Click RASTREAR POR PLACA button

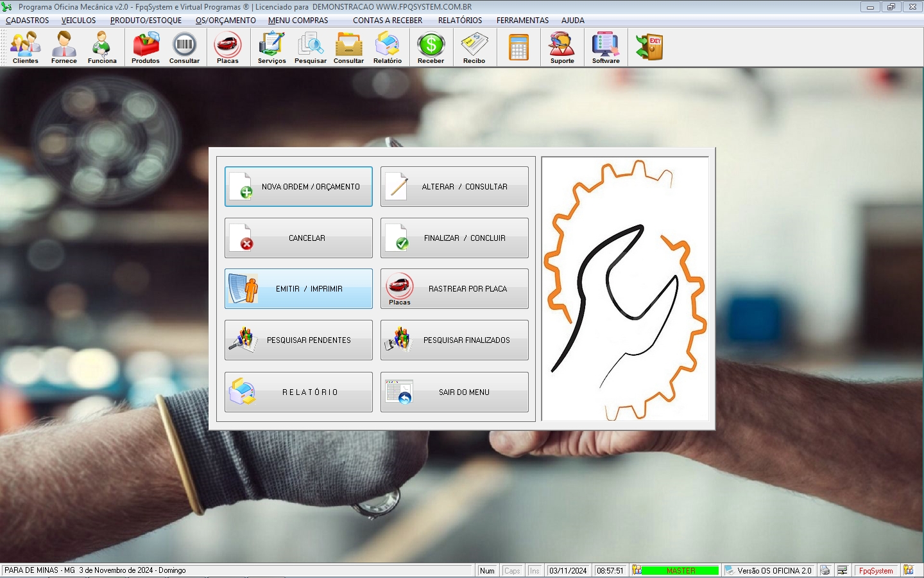454,289
